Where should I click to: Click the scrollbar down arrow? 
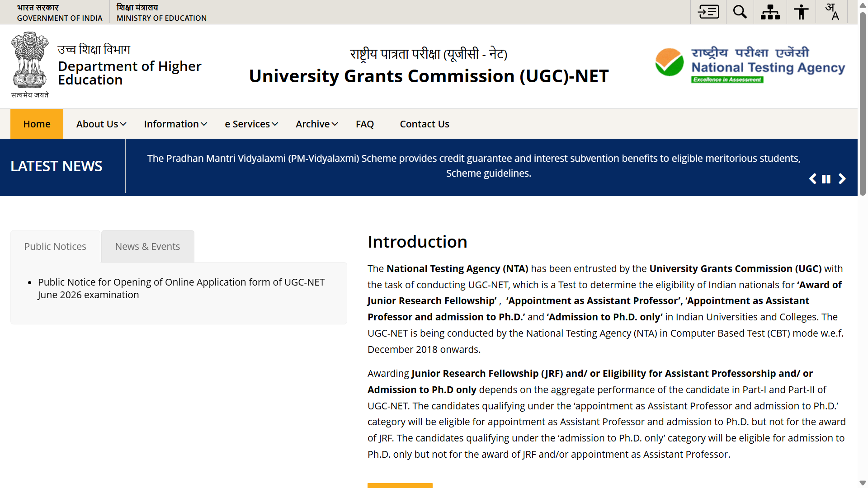[x=863, y=483]
